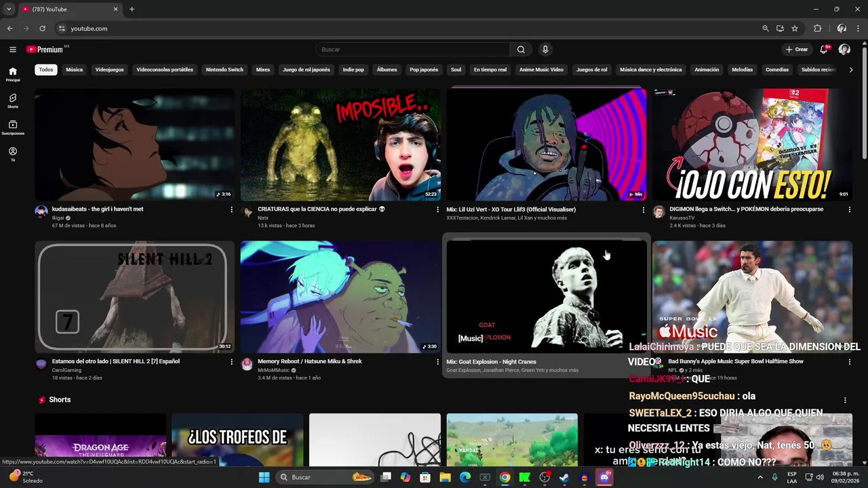Open the Crear button
This screenshot has width=868, height=488.
pyautogui.click(x=797, y=49)
